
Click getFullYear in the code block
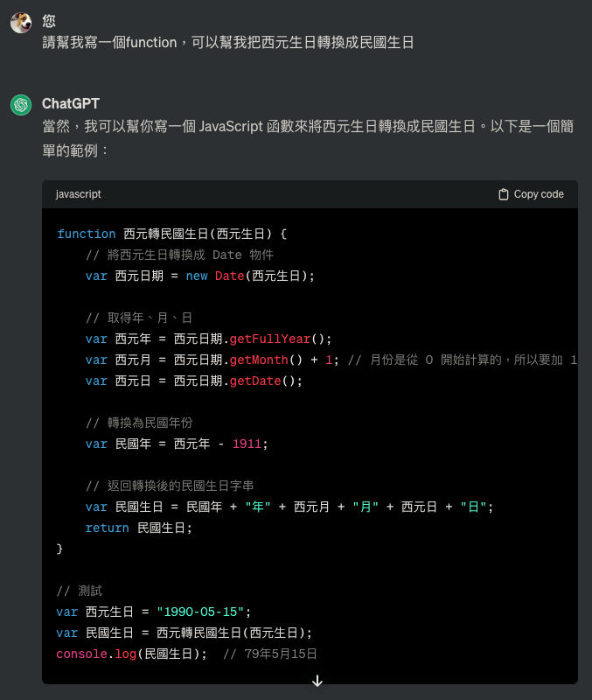270,339
